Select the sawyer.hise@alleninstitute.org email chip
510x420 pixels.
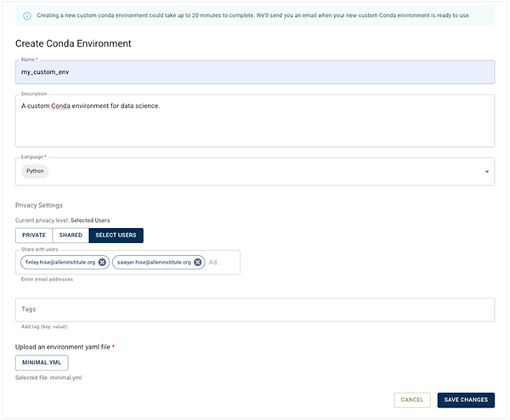pyautogui.click(x=155, y=262)
